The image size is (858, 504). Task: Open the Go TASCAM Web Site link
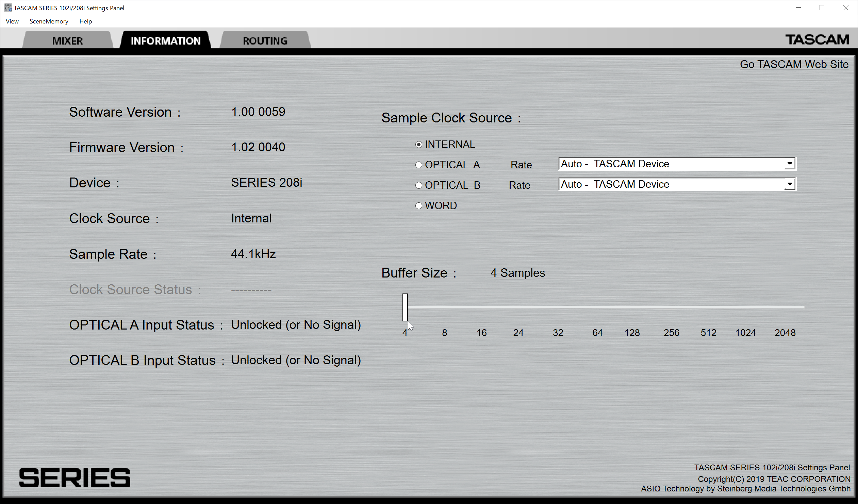[x=794, y=64]
